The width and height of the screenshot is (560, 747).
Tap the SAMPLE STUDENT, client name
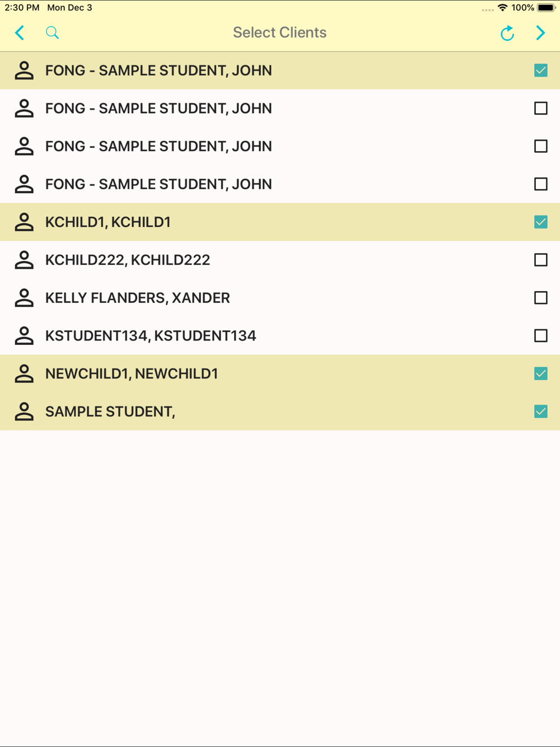[110, 412]
